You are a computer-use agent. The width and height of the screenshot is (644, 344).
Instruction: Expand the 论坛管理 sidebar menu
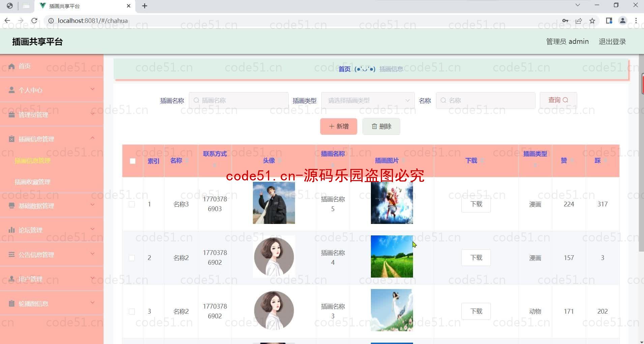pyautogui.click(x=92, y=229)
